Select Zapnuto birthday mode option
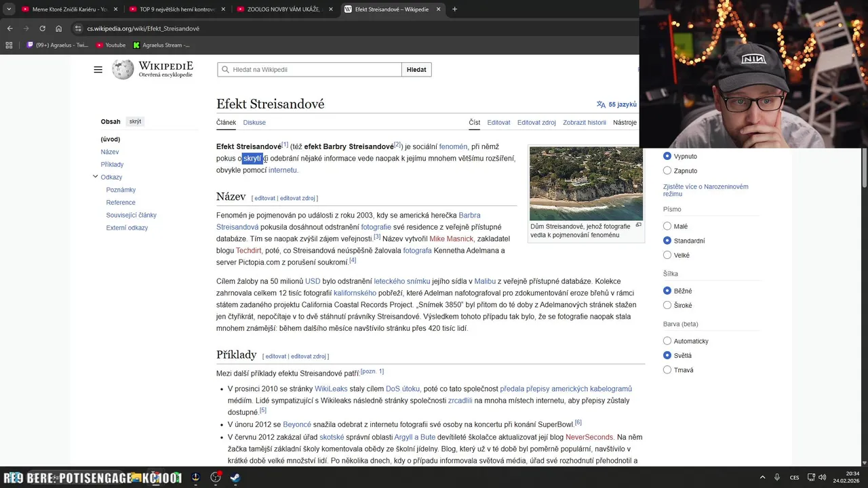This screenshot has width=868, height=488. (x=667, y=171)
